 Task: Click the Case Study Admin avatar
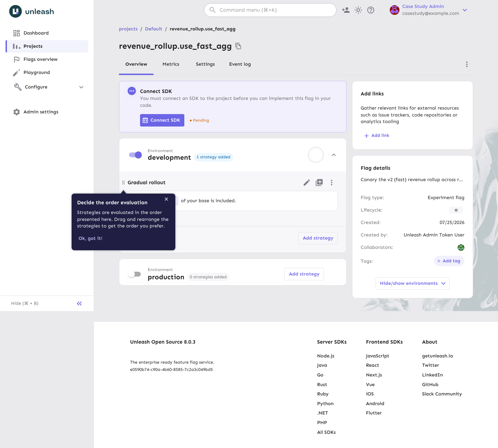click(x=395, y=10)
